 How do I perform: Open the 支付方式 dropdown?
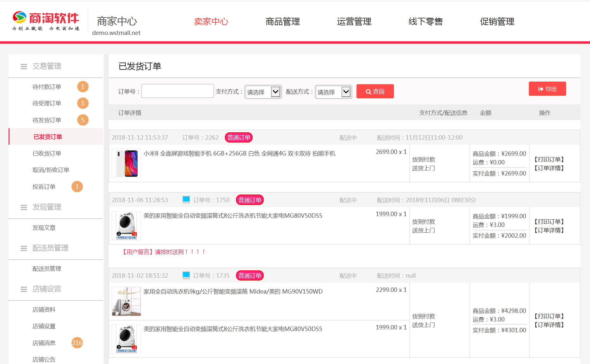(x=263, y=92)
